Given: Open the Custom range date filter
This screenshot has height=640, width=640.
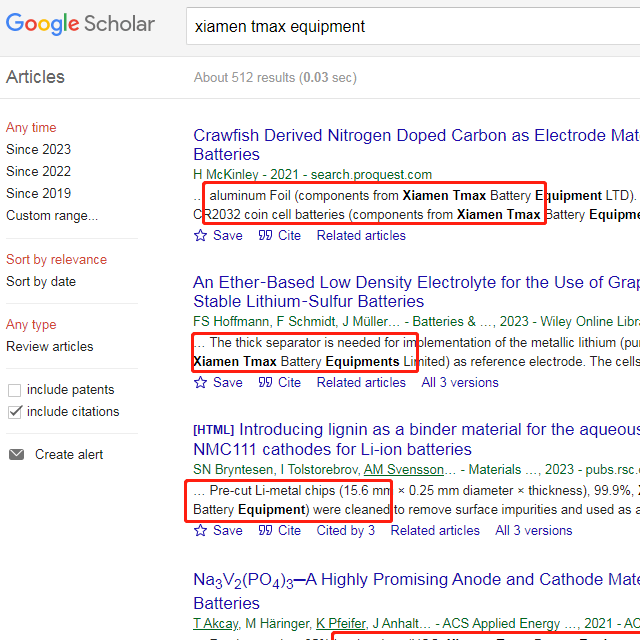Looking at the screenshot, I should point(52,216).
